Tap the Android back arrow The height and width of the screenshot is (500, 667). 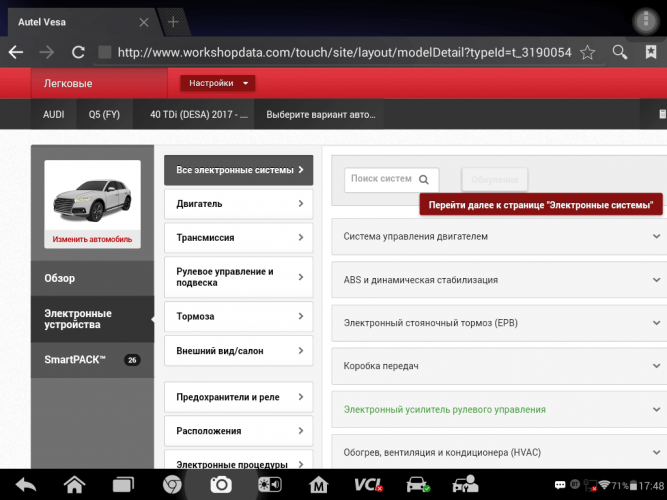click(x=26, y=485)
